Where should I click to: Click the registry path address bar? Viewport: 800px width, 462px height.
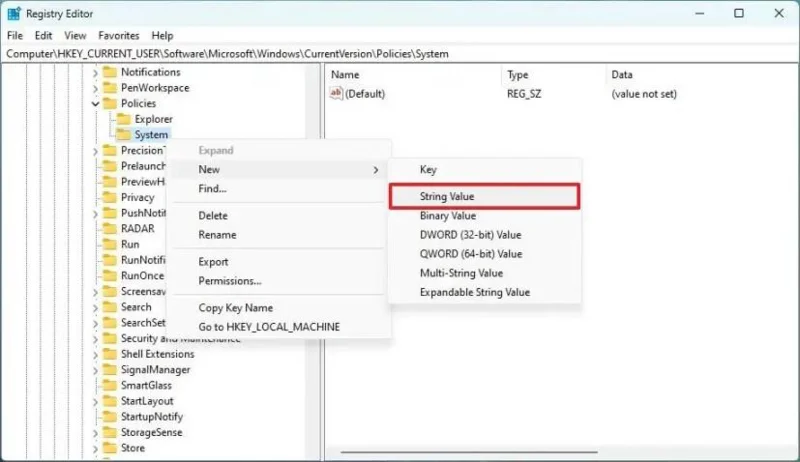399,54
